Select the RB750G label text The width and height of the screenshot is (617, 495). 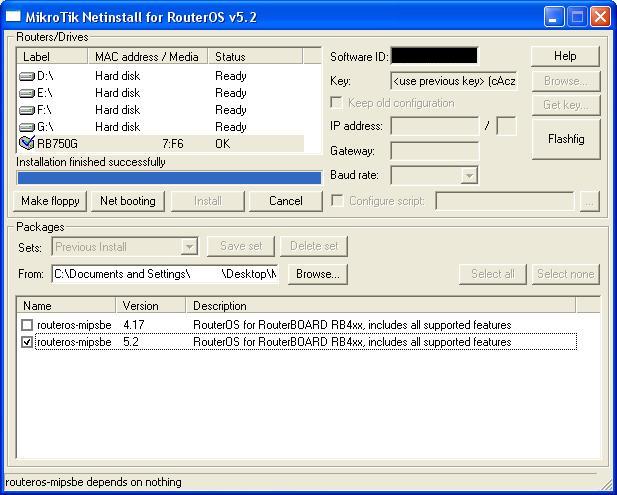(57, 144)
